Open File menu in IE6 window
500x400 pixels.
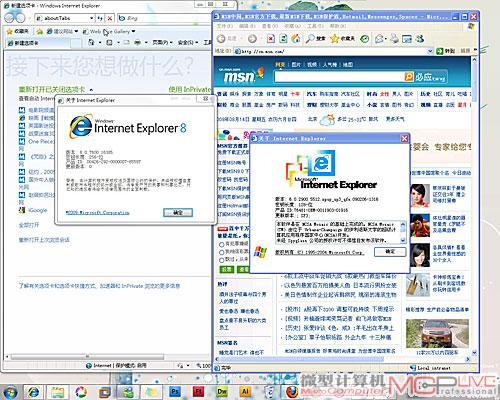click(225, 26)
